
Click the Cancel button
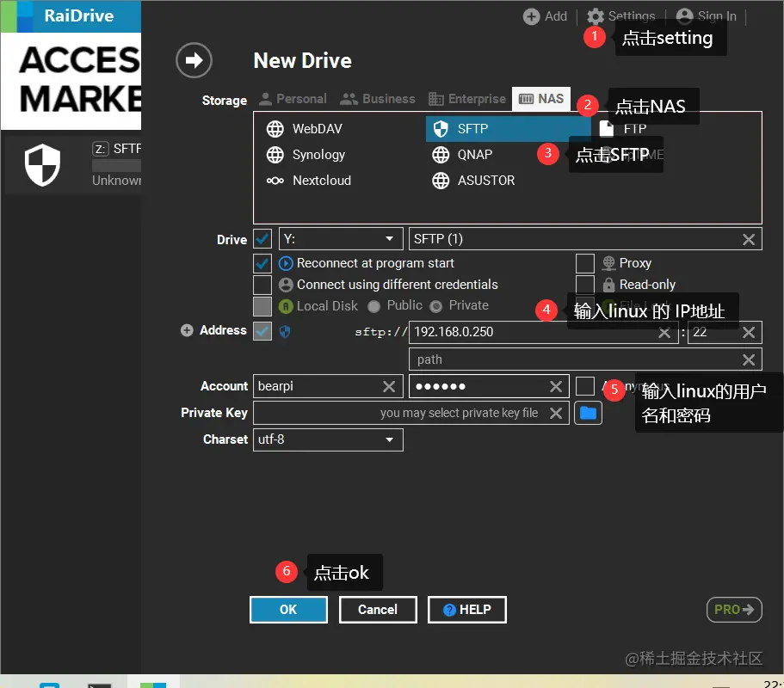point(378,610)
